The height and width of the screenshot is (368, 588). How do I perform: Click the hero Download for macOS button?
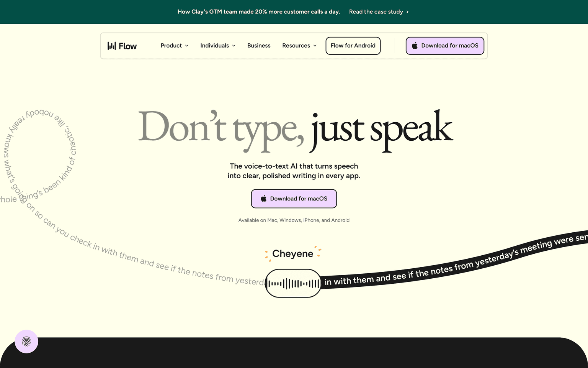[294, 199]
